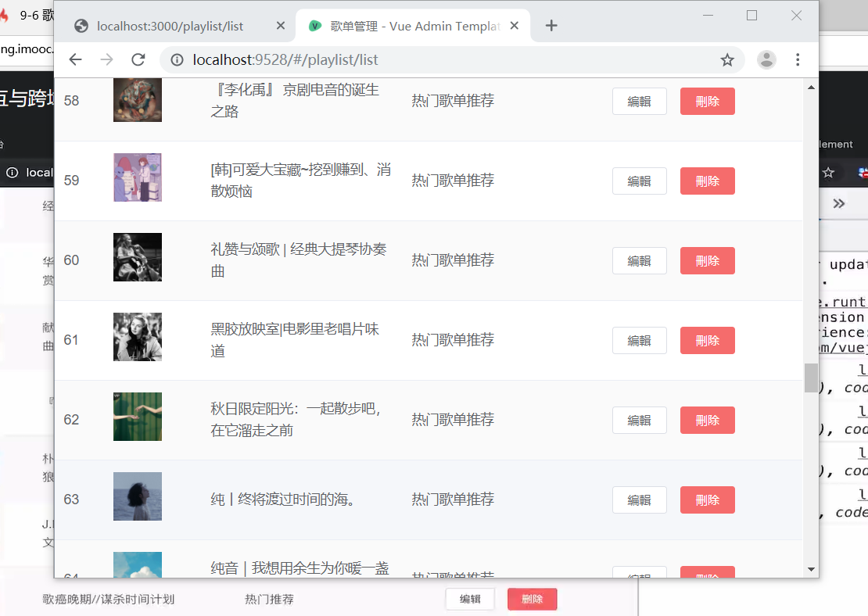Close the 歌单管理 Vue Admin tab

point(515,26)
